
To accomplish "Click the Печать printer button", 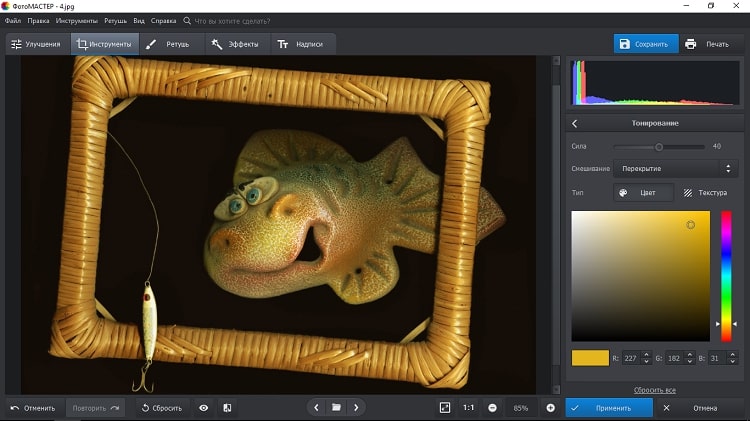I will pyautogui.click(x=708, y=44).
